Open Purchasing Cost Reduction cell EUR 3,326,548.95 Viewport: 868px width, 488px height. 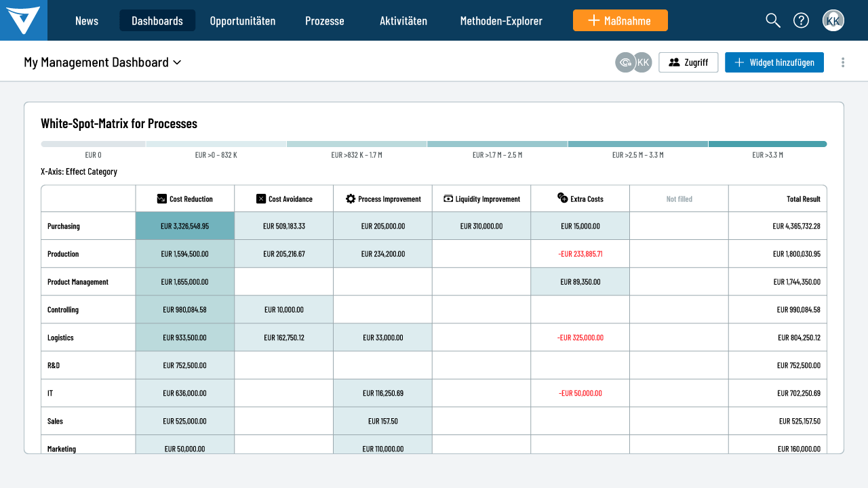(185, 226)
